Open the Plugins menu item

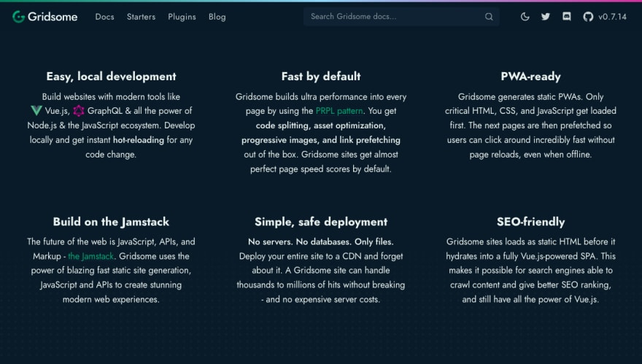click(182, 17)
